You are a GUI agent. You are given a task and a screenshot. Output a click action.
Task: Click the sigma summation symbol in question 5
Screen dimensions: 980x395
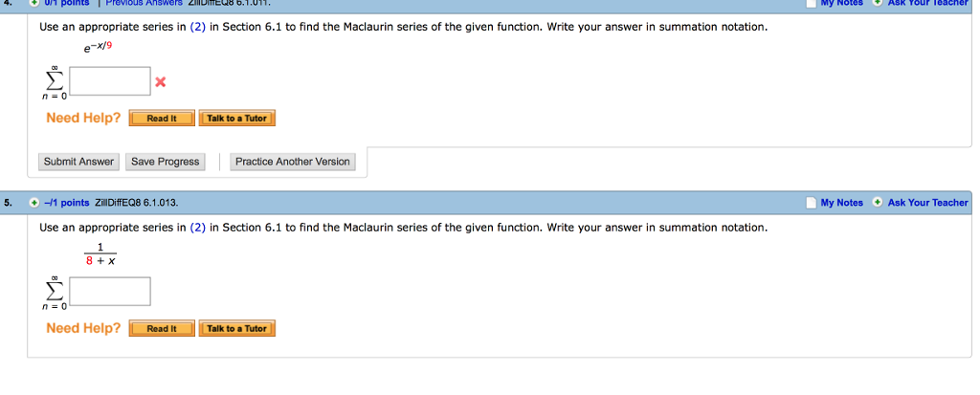tap(55, 290)
